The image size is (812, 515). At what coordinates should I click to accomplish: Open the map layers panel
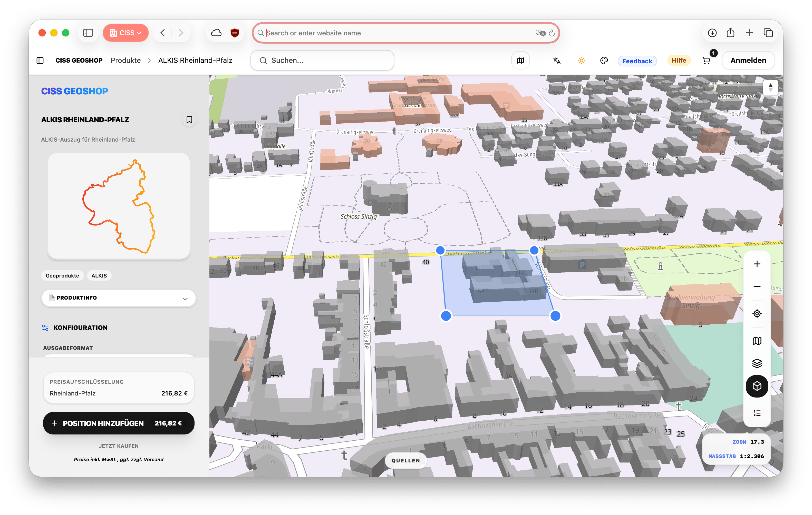(x=757, y=363)
